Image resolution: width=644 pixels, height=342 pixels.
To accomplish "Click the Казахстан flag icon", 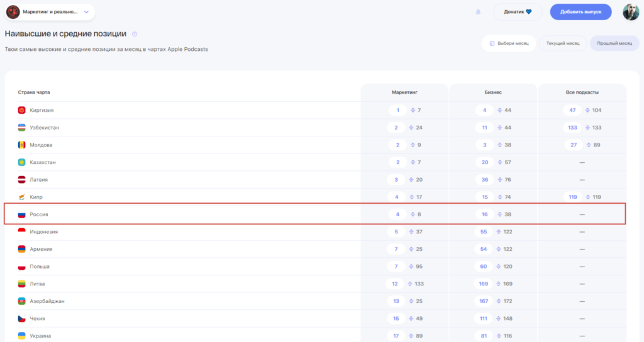I will [22, 162].
